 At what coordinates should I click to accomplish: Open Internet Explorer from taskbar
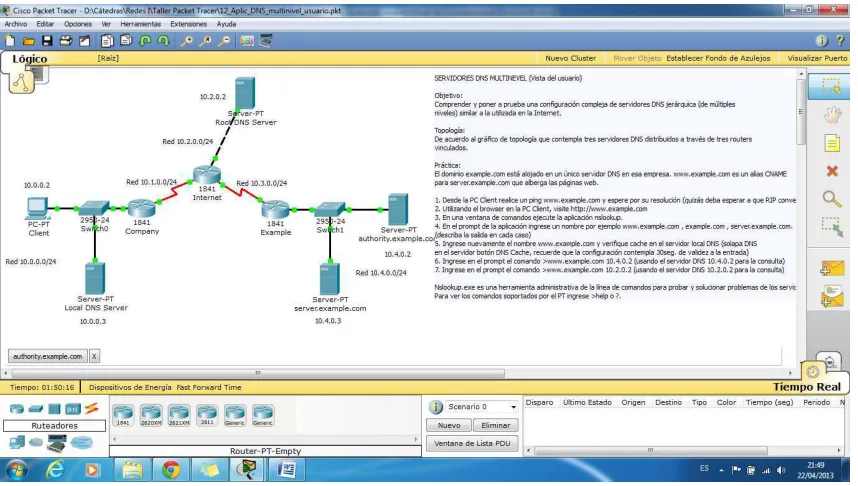54,470
